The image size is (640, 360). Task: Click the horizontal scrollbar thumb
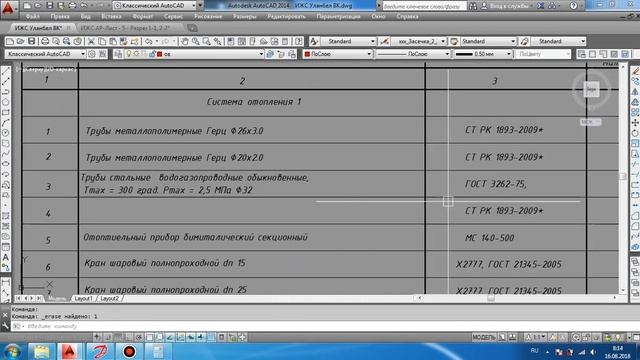[491, 298]
